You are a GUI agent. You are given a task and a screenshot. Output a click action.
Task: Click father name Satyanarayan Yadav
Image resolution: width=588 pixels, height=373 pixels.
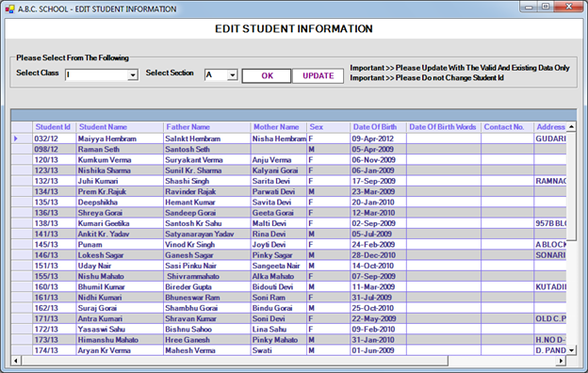pos(206,234)
